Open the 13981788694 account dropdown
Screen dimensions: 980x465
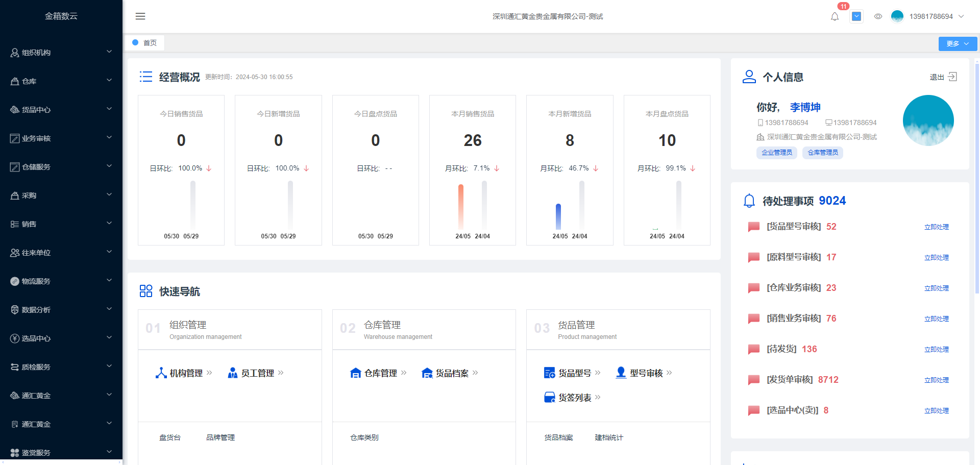click(937, 16)
